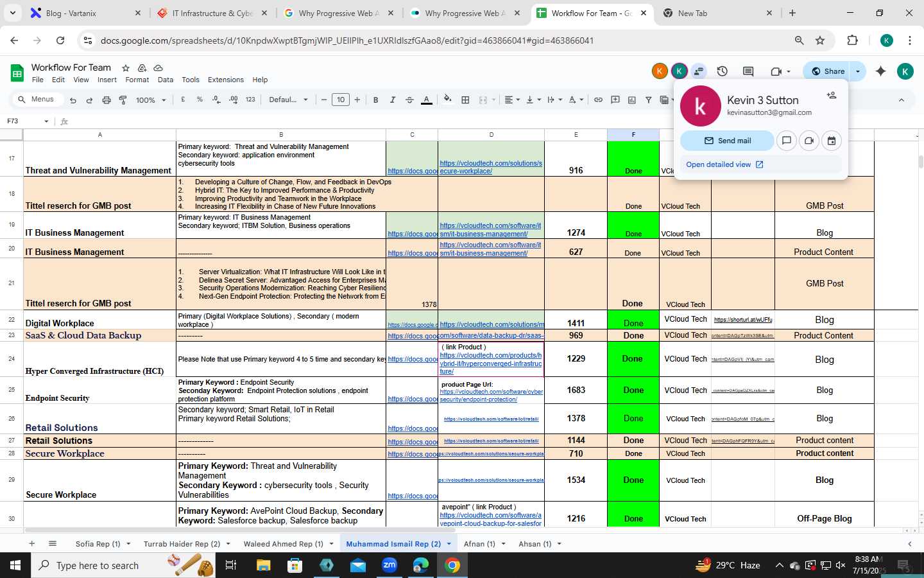Open the Format menu
924x578 pixels.
(137, 80)
